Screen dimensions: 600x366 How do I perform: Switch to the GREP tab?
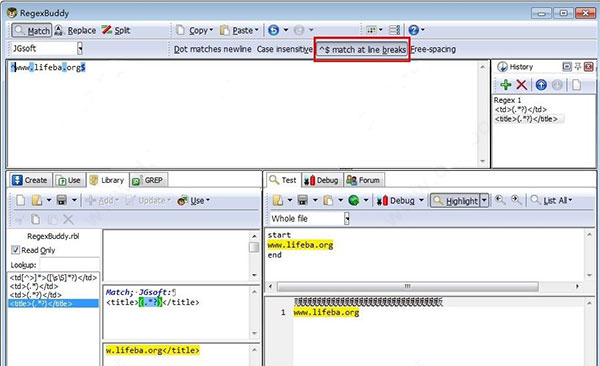[148, 180]
